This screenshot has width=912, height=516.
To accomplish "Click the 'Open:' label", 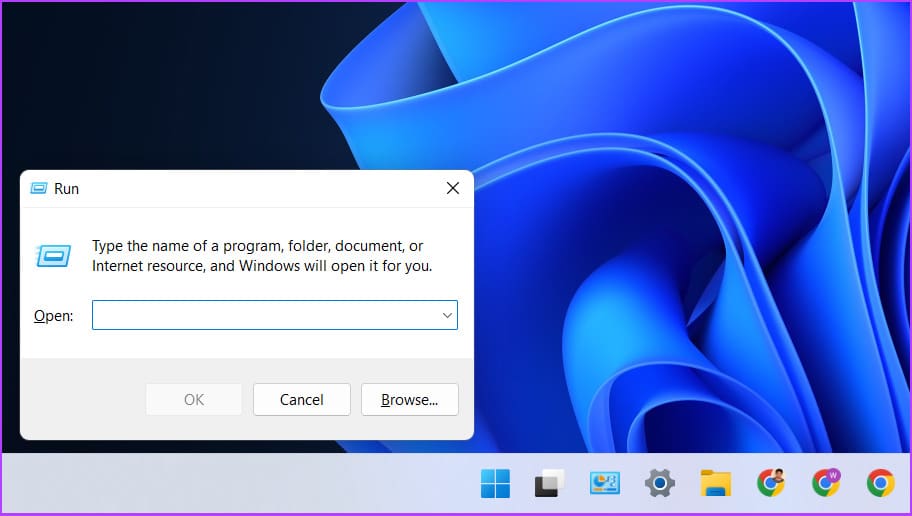I will coord(54,316).
